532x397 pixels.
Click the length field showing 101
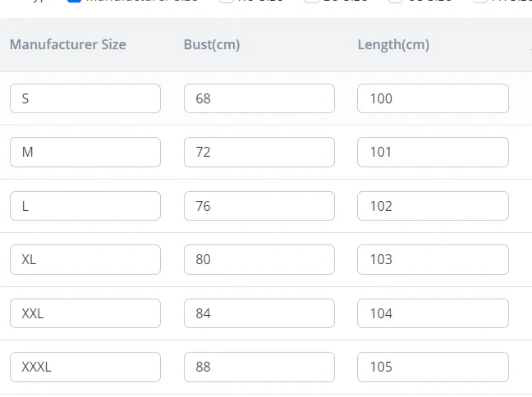(433, 152)
